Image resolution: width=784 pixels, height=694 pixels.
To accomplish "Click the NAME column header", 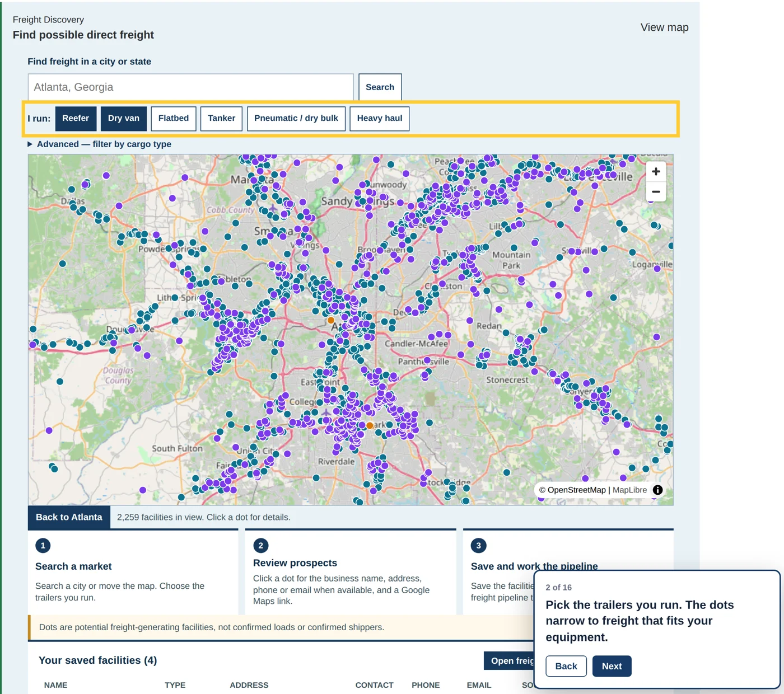I will 55,685.
